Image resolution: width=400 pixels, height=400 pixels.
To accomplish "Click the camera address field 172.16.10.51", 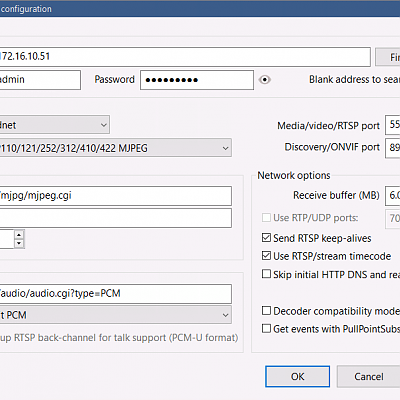I will [x=185, y=57].
